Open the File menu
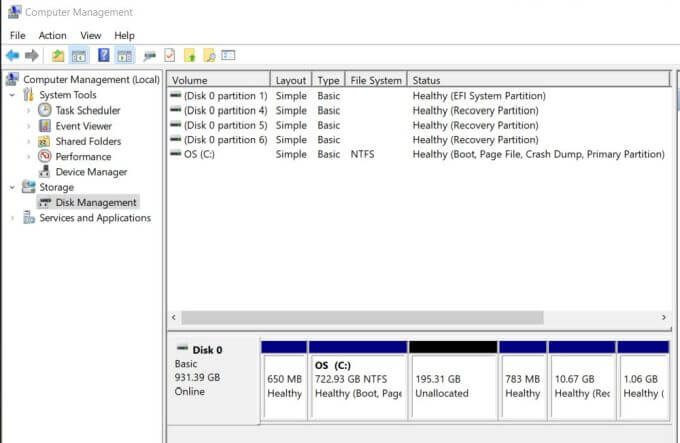The image size is (680, 443). pos(18,36)
